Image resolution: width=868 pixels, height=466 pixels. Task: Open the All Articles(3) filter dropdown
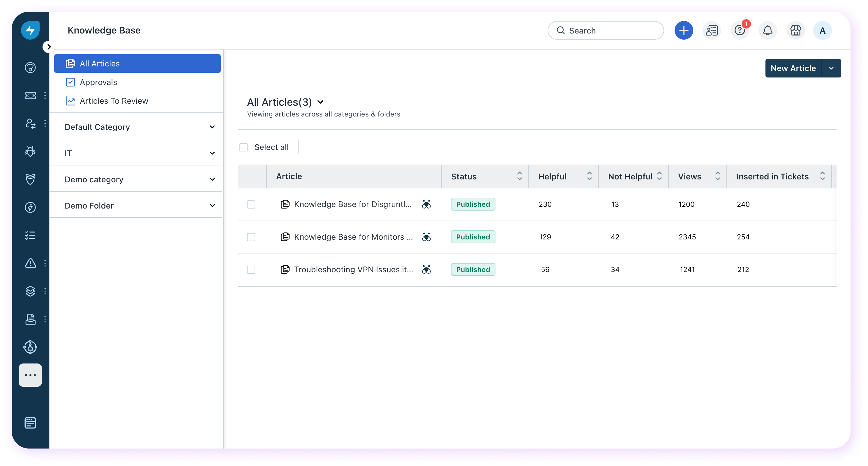(320, 102)
